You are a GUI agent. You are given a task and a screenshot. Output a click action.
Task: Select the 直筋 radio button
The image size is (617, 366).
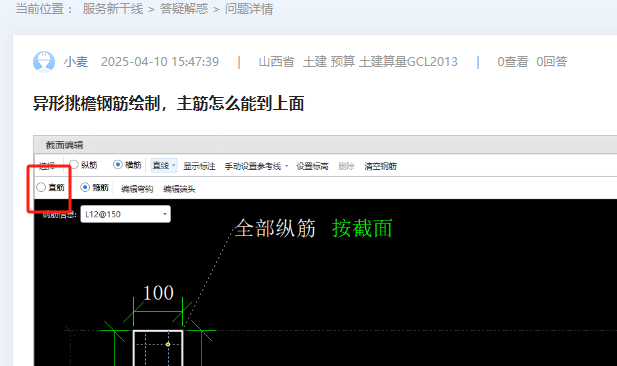41,187
